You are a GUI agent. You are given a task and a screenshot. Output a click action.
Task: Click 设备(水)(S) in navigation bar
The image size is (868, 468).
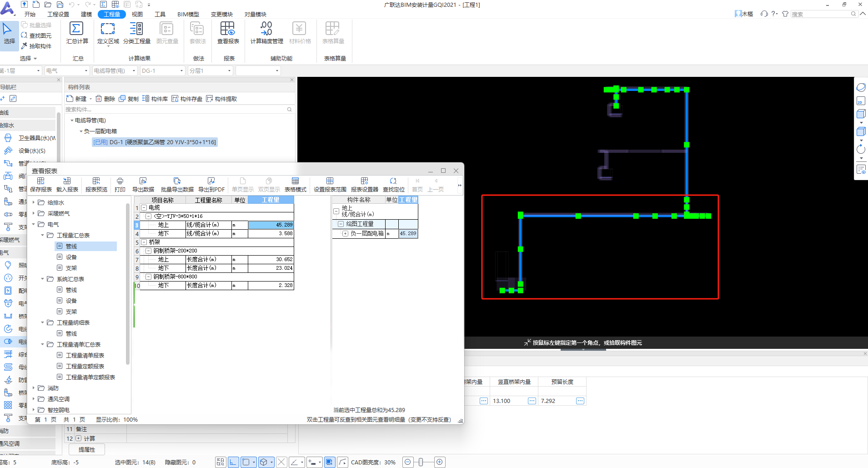[x=25, y=151]
